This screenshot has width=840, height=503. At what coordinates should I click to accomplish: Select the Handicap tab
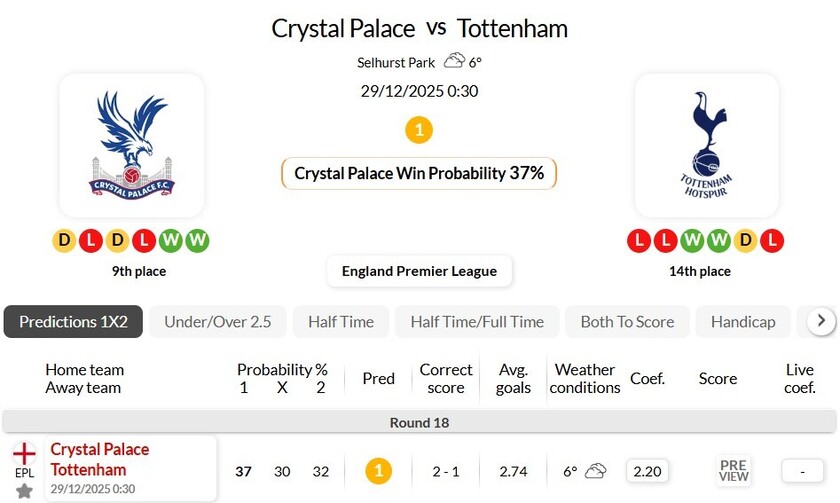coord(743,321)
